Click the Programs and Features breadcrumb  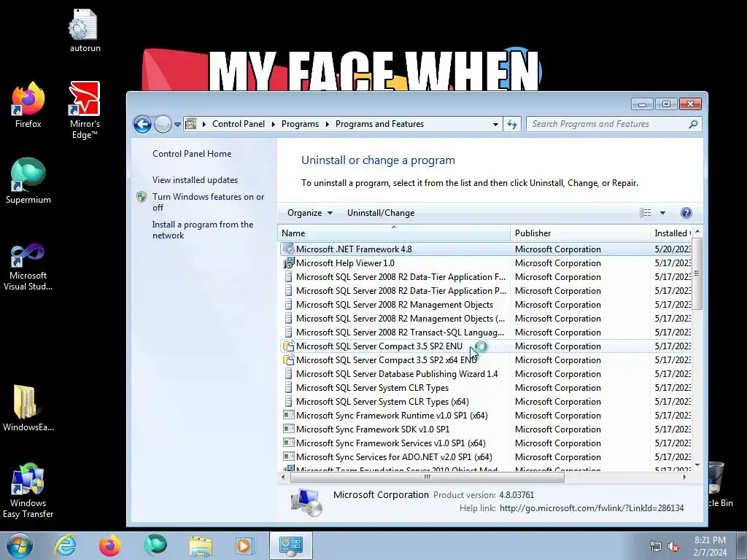tap(379, 124)
